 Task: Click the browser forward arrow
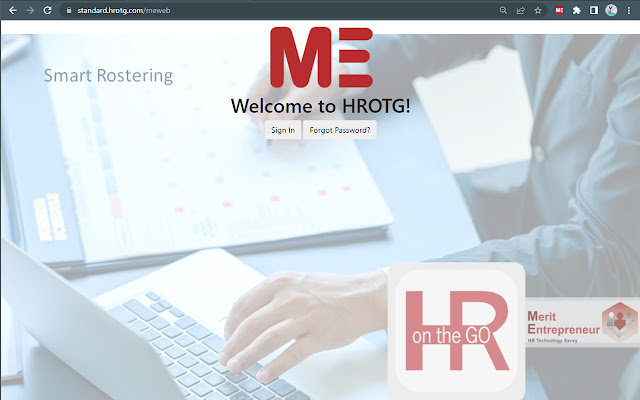point(30,10)
